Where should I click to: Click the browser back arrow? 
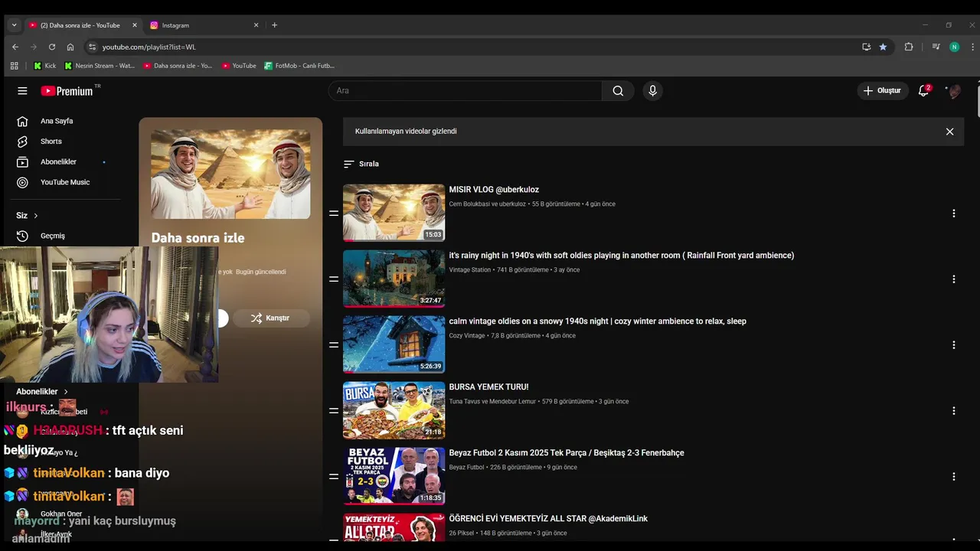pyautogui.click(x=15, y=47)
